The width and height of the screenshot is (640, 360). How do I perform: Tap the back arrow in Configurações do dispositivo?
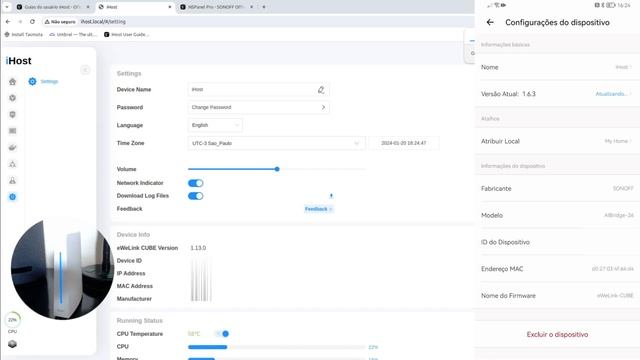coord(490,22)
